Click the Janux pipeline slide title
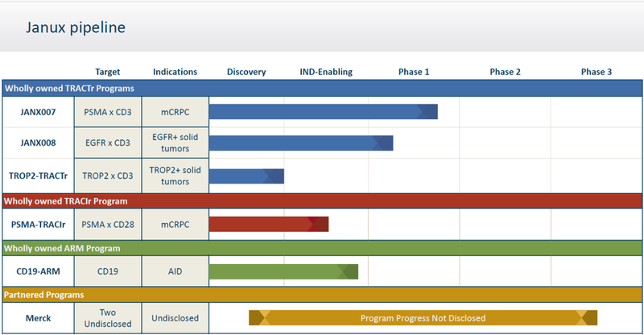This screenshot has width=644, height=335. [76, 27]
